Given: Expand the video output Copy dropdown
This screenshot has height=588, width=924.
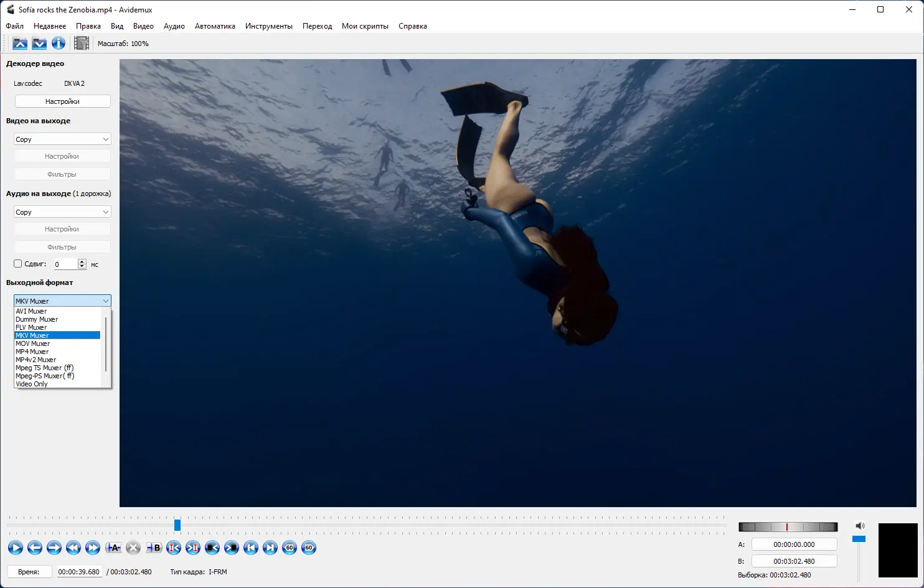Looking at the screenshot, I should pyautogui.click(x=62, y=139).
